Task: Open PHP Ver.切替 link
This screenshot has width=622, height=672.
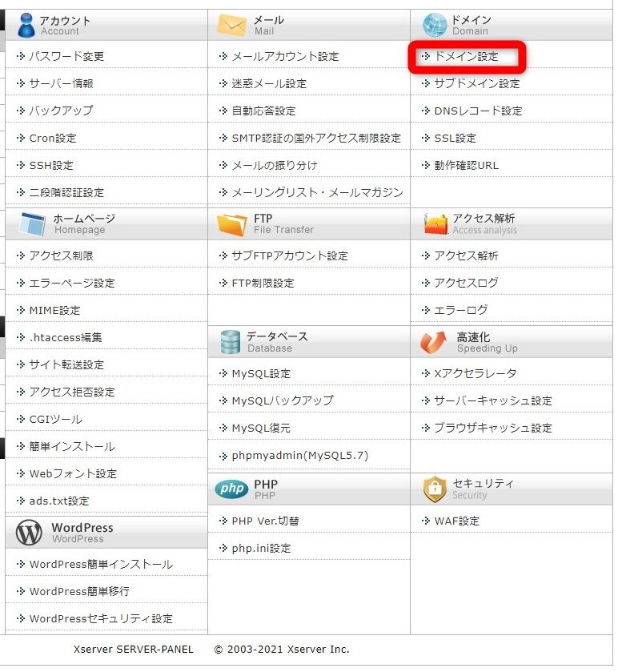Action: tap(266, 521)
